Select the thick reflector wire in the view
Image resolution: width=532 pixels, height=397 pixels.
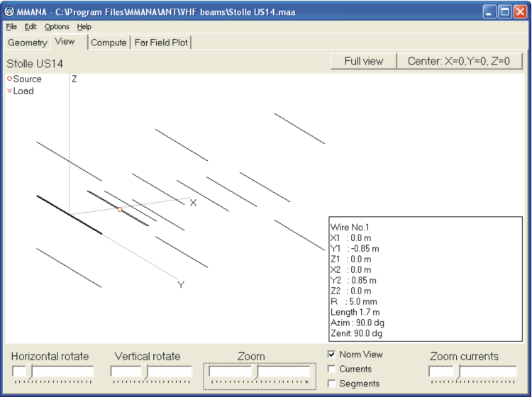click(70, 215)
